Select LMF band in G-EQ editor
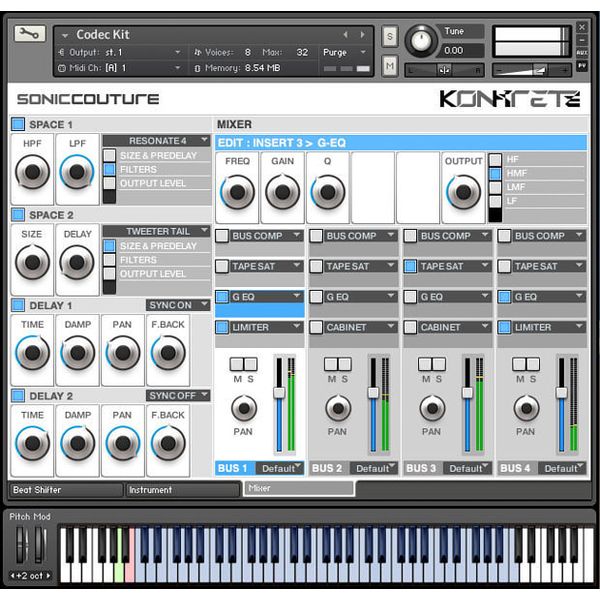600x600 pixels. pos(495,188)
